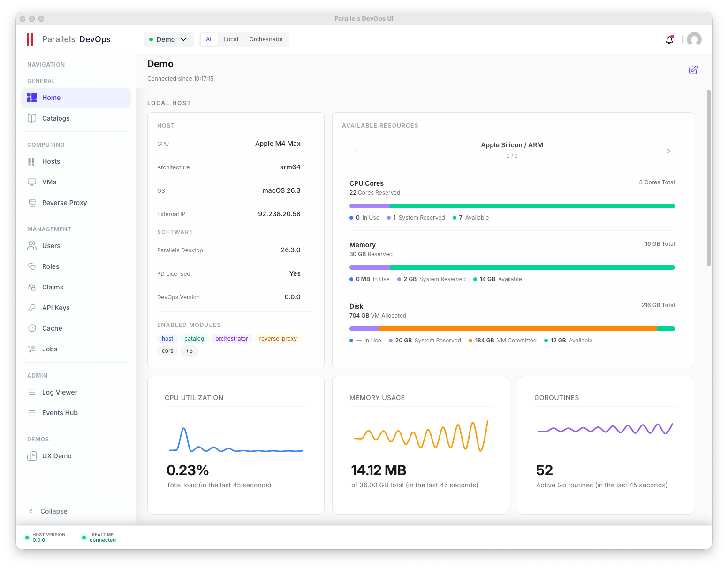Select the Local filter tab
Viewport: 728px width, 569px height.
(231, 39)
